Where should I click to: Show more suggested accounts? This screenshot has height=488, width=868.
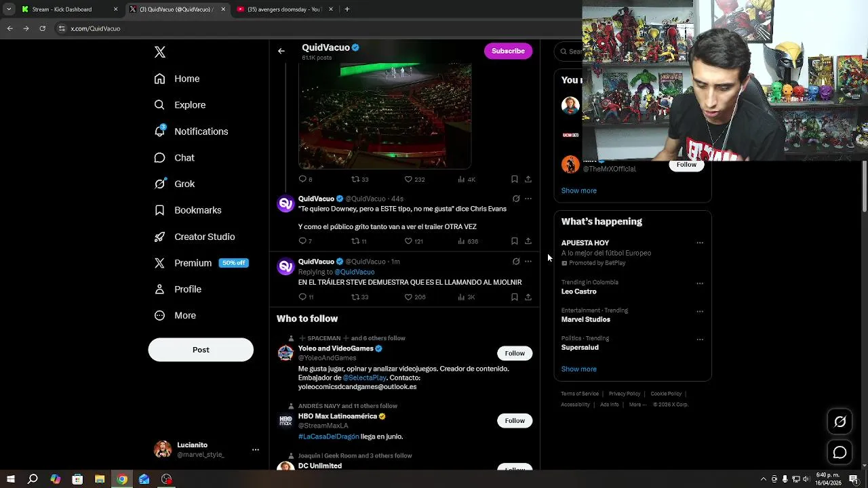point(578,190)
